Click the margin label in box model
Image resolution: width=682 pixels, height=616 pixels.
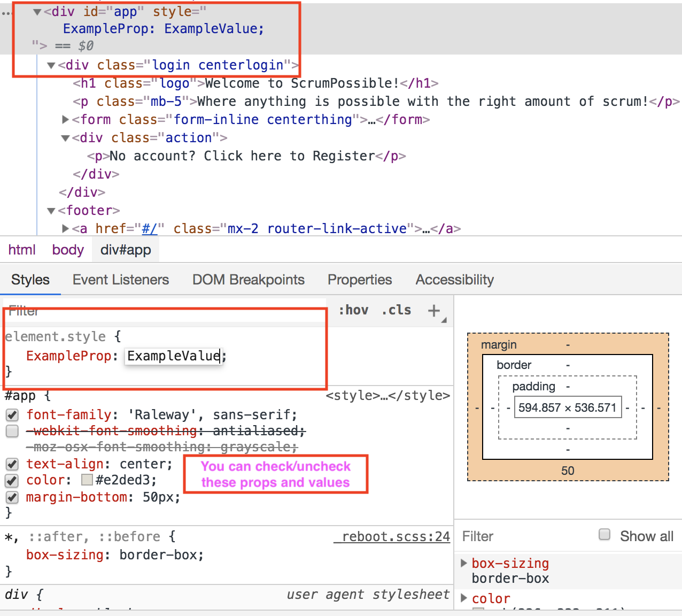(499, 345)
